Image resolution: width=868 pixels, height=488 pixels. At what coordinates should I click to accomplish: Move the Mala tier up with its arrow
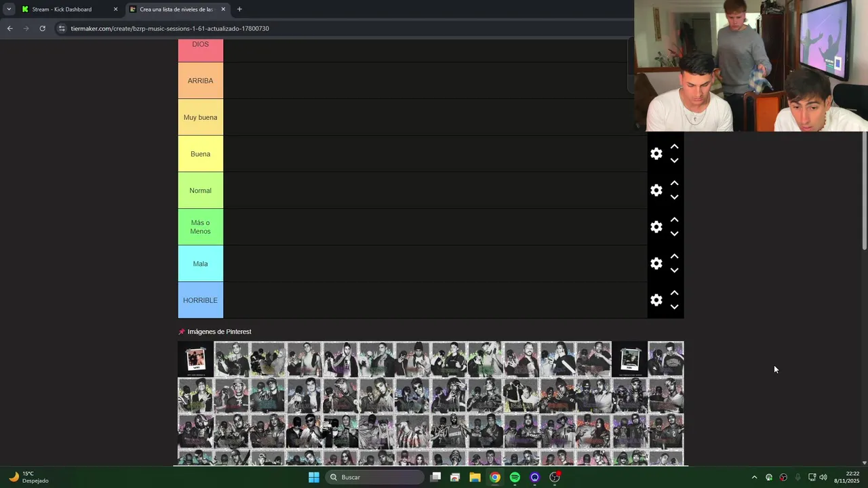pyautogui.click(x=675, y=256)
